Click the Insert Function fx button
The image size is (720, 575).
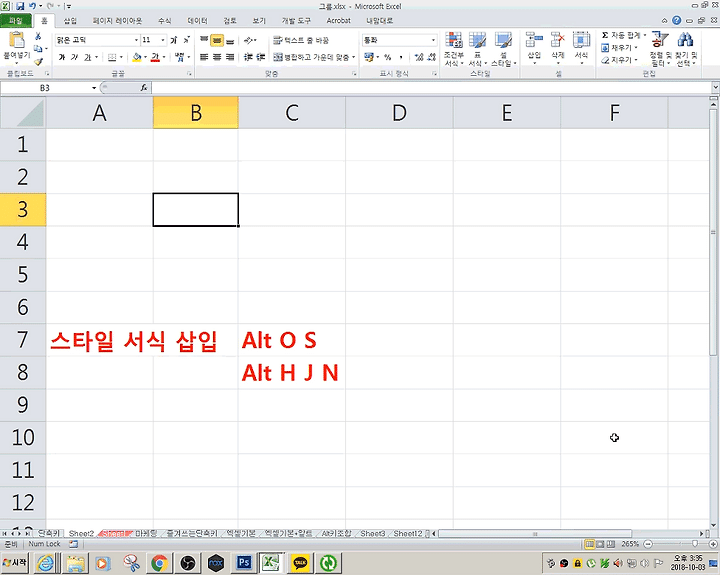click(144, 88)
